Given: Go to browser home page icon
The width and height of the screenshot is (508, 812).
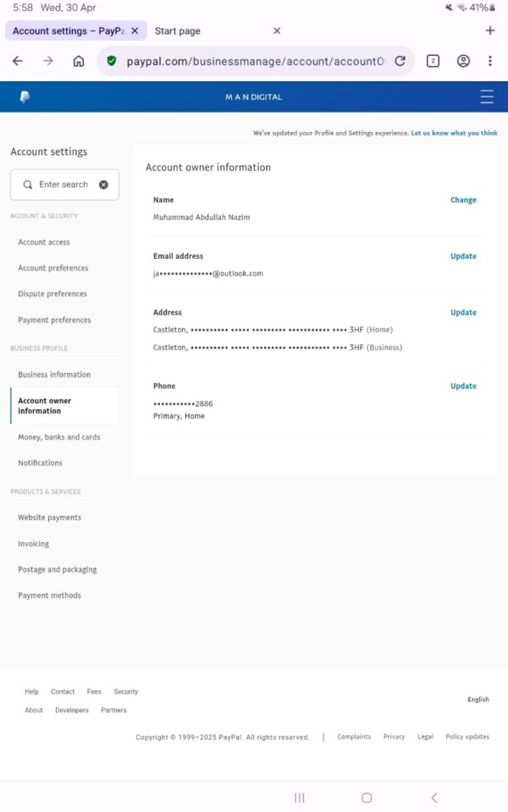Looking at the screenshot, I should 79,61.
